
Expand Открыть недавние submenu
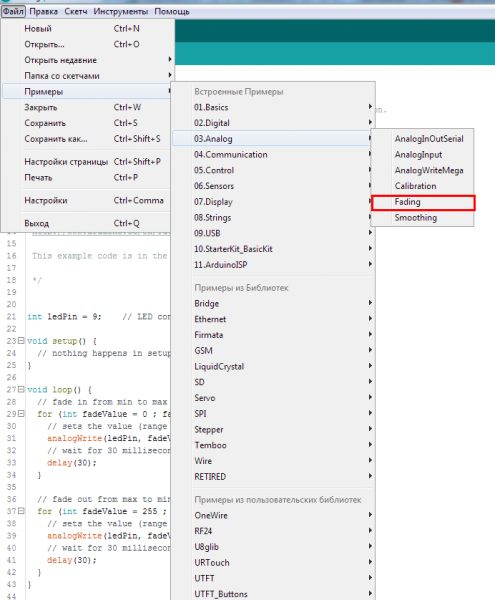pyautogui.click(x=87, y=60)
